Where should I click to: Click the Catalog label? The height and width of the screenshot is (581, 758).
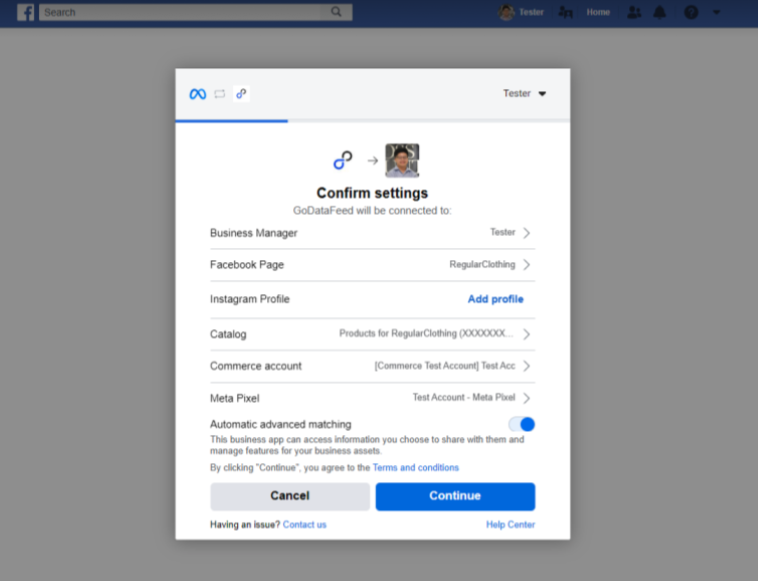228,334
